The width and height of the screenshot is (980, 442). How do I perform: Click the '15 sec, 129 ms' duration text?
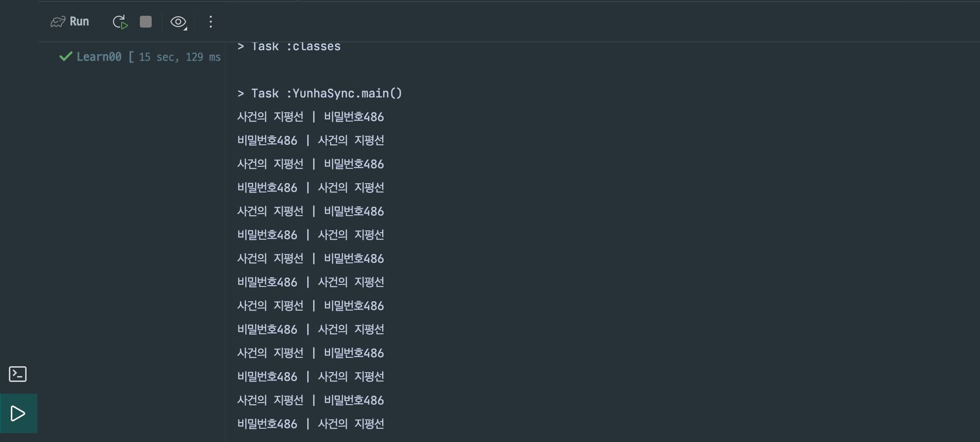pyautogui.click(x=180, y=57)
